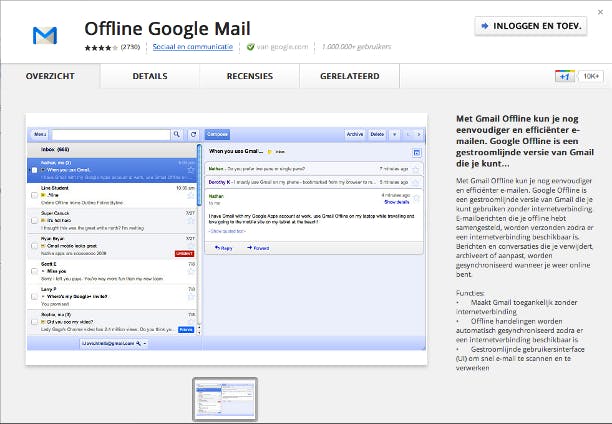Click the pop-out icon beside the conversation subject
The width and height of the screenshot is (612, 424).
(x=416, y=153)
